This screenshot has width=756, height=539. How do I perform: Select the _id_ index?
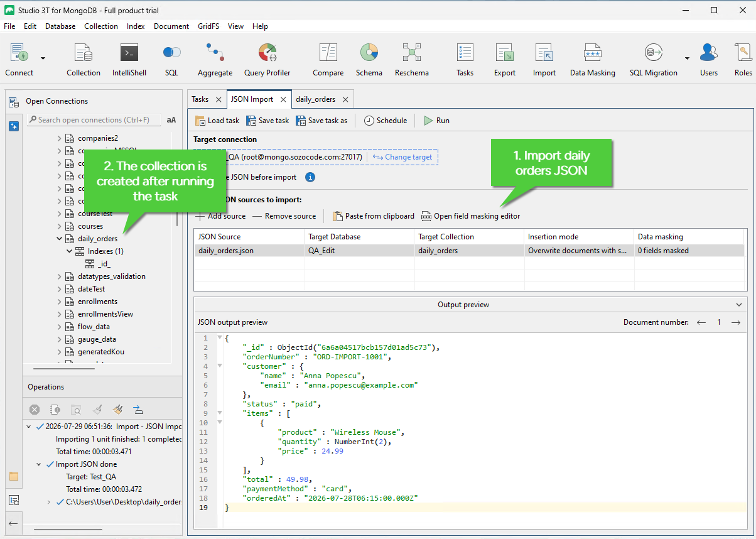104,264
